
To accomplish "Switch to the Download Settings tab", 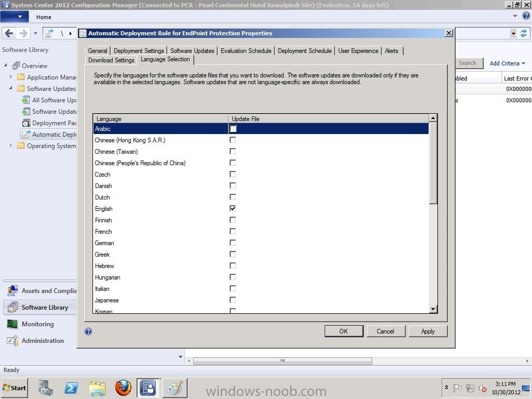I will pyautogui.click(x=111, y=60).
